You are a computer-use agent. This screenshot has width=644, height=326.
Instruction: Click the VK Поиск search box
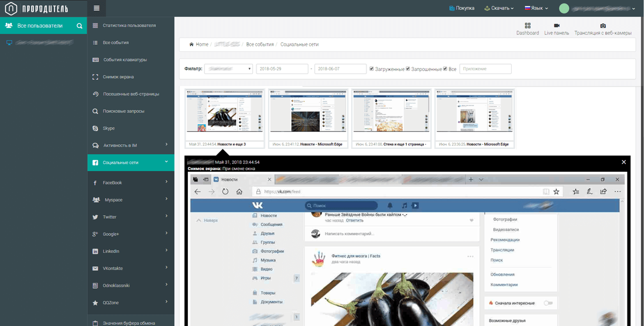click(341, 205)
